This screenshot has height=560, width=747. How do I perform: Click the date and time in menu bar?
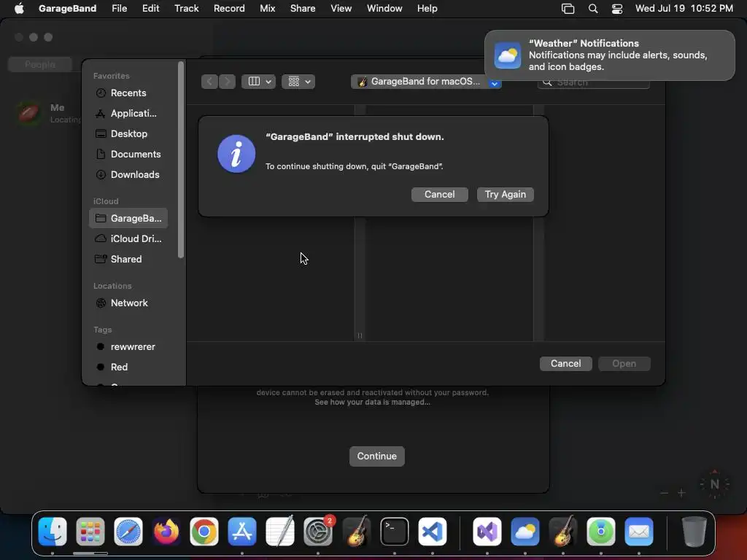pos(684,9)
